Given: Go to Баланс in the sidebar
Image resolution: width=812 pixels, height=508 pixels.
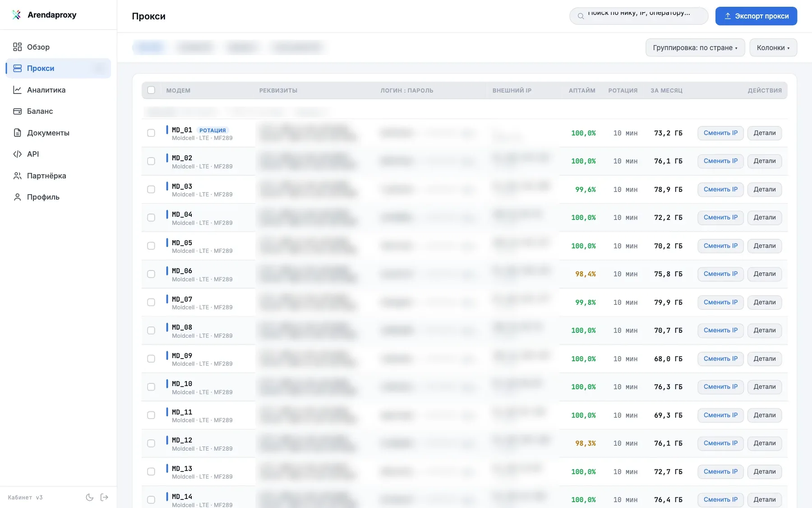Looking at the screenshot, I should [x=58, y=111].
